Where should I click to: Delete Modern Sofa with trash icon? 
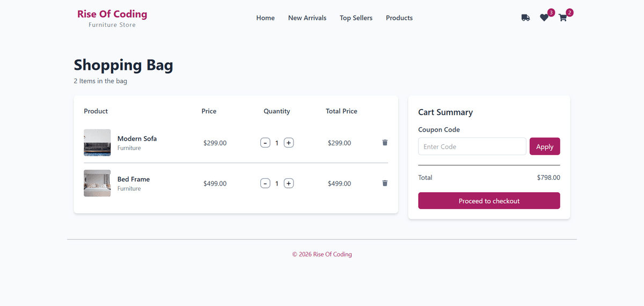coord(385,142)
